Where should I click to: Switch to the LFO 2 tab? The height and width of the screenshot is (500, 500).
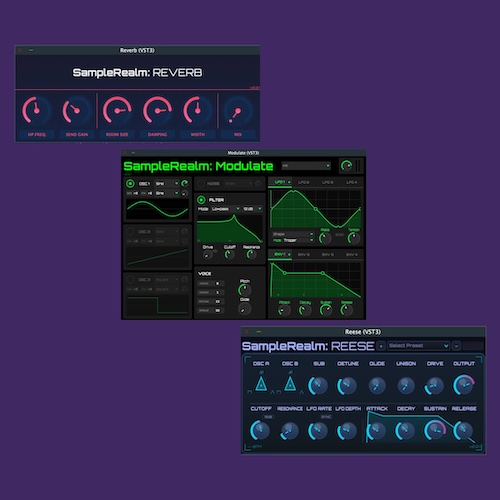[x=304, y=182]
